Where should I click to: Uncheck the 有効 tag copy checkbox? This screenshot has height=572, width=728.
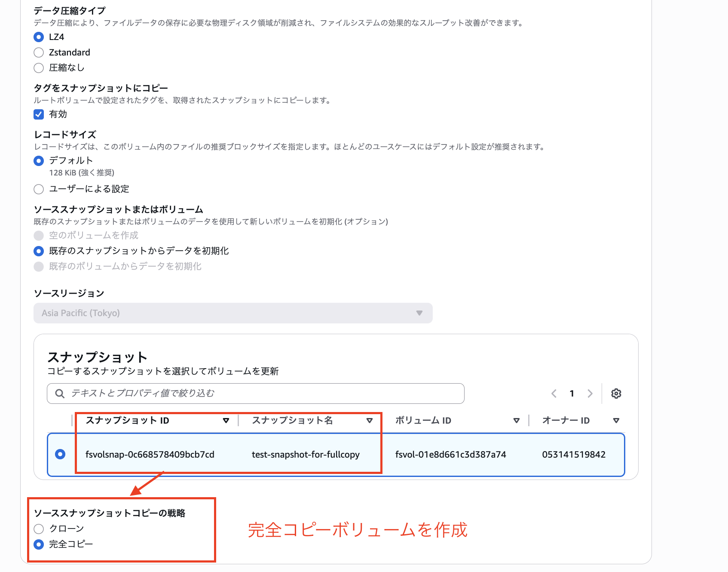(39, 114)
